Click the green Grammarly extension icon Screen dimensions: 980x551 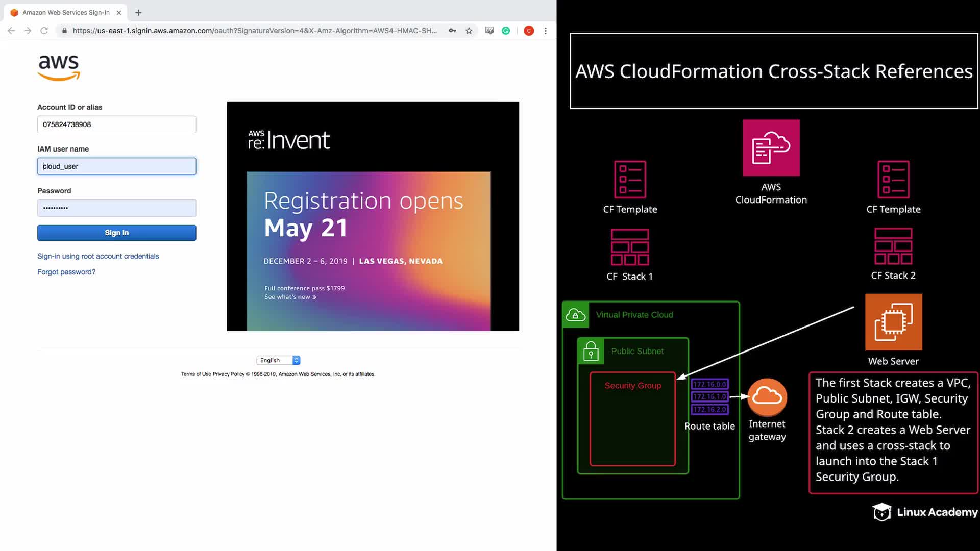click(506, 31)
